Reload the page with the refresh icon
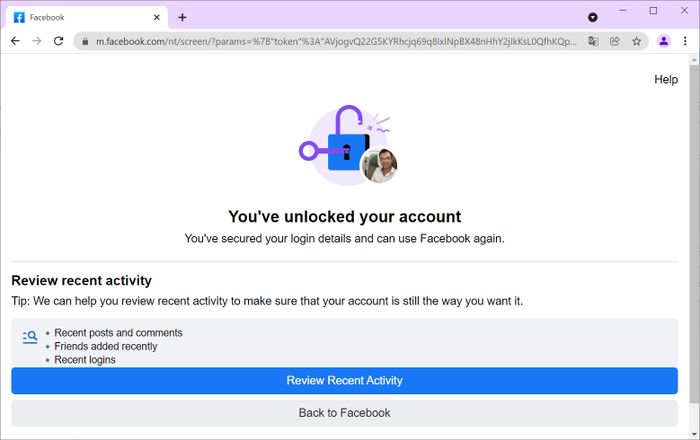 click(58, 41)
